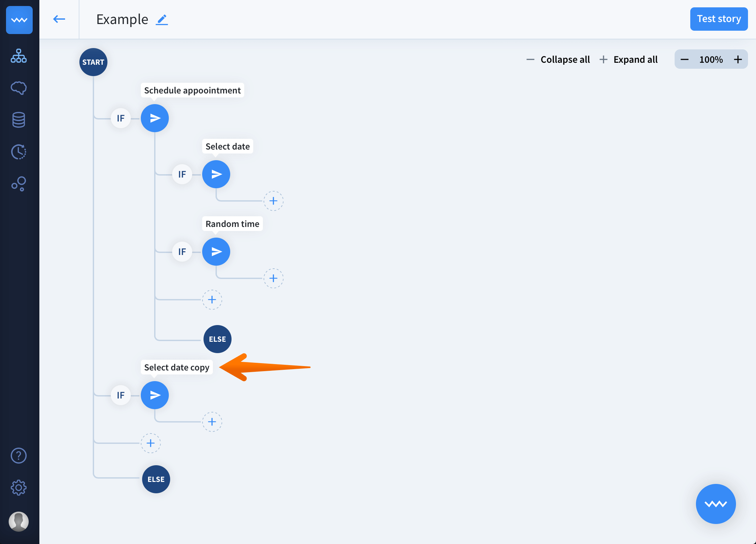This screenshot has width=756, height=544.
Task: Open the chat widget bubble
Action: pyautogui.click(x=716, y=504)
